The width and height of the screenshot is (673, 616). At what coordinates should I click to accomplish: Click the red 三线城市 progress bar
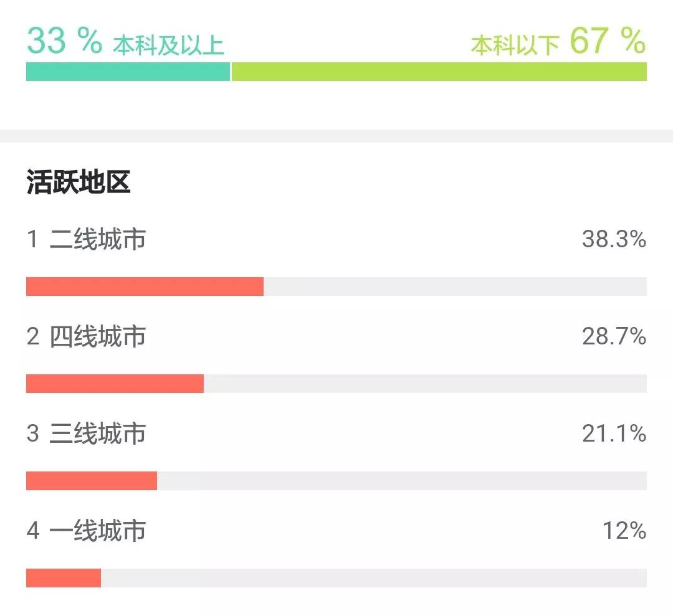pyautogui.click(x=92, y=481)
